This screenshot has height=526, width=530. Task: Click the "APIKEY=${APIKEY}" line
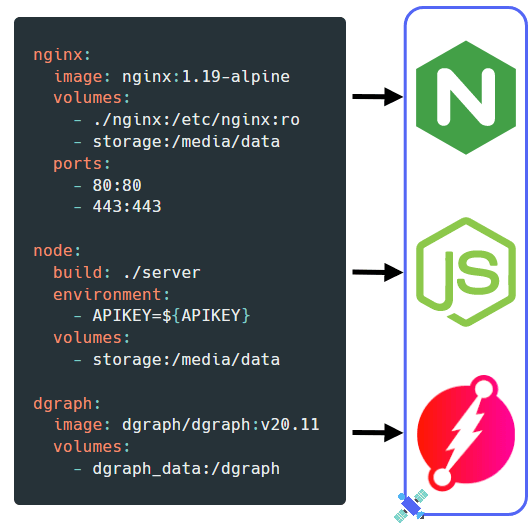[x=171, y=316]
